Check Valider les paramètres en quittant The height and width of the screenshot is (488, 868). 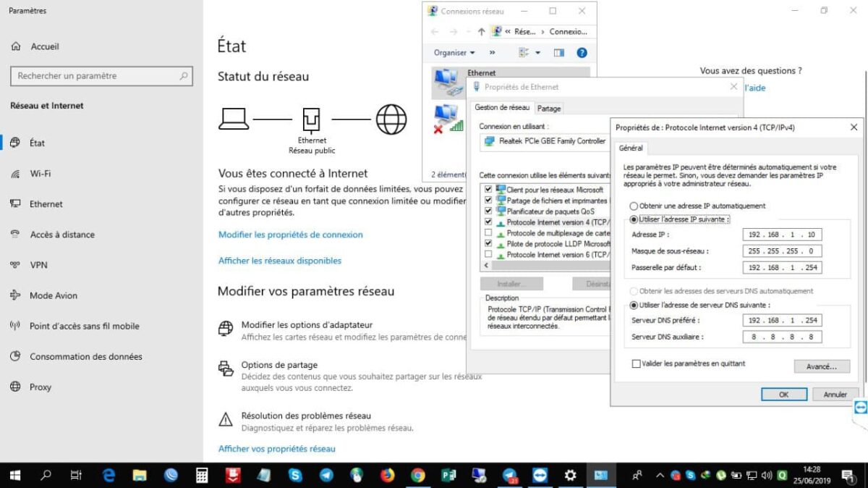tap(637, 363)
